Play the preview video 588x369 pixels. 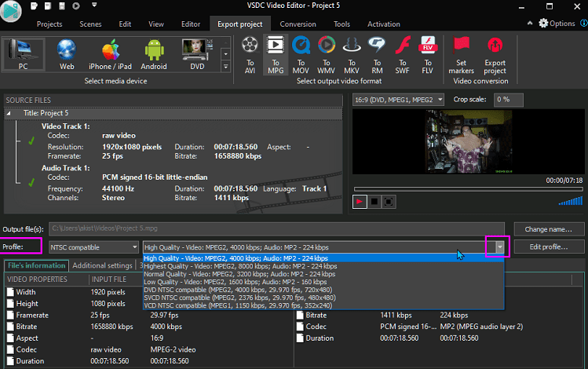point(360,202)
